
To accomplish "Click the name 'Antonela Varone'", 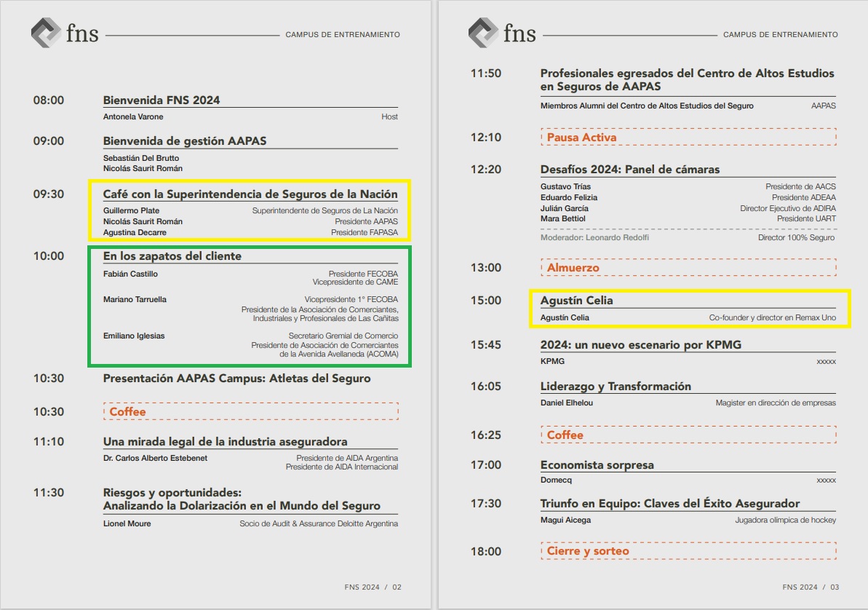I will (133, 117).
